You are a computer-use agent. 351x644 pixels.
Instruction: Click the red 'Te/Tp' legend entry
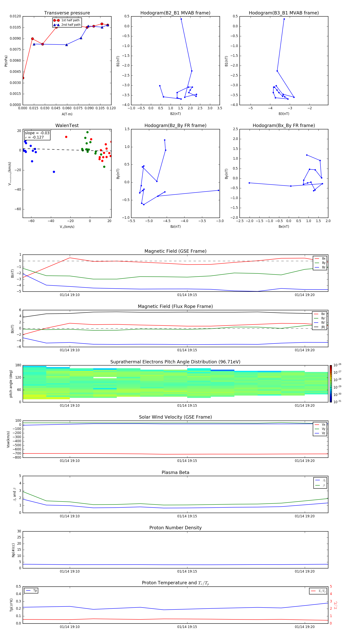[318, 591]
